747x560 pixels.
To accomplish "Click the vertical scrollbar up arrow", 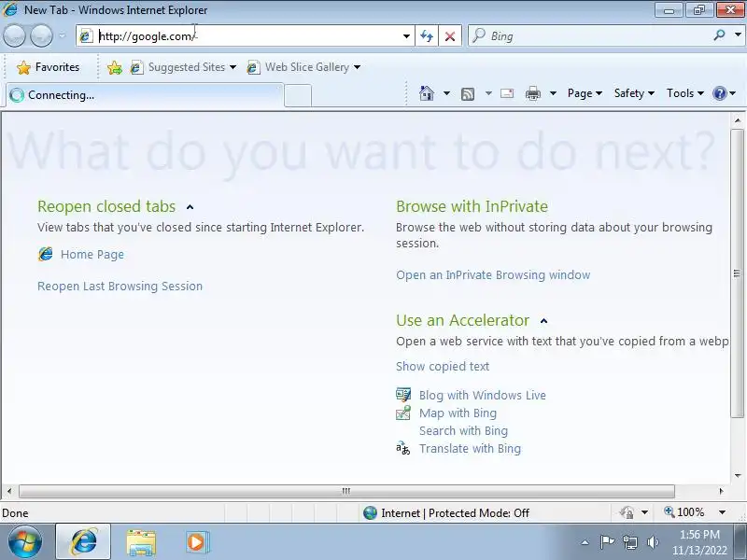I will (x=738, y=120).
